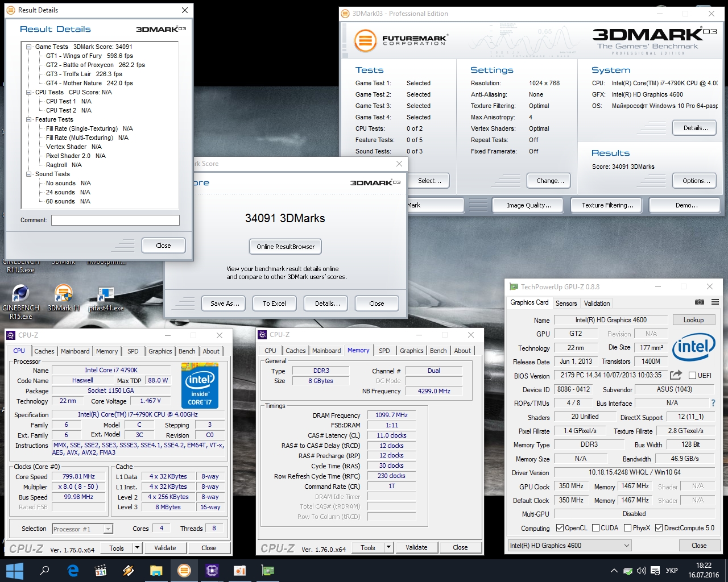Open Tools dropdown arrow in left CPU-Z
The width and height of the screenshot is (728, 582).
[x=137, y=548]
